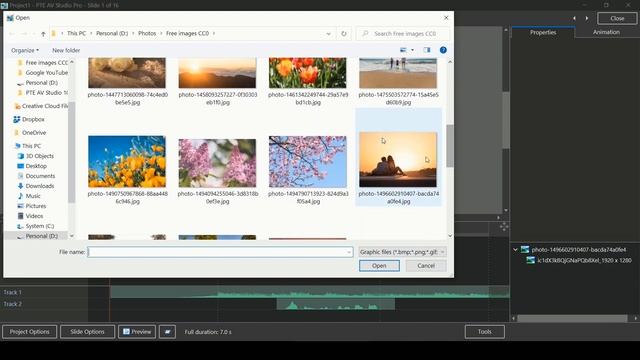Select cherry blossom photo-1494790713923 thumbnail
The width and height of the screenshot is (640, 360).
click(307, 162)
